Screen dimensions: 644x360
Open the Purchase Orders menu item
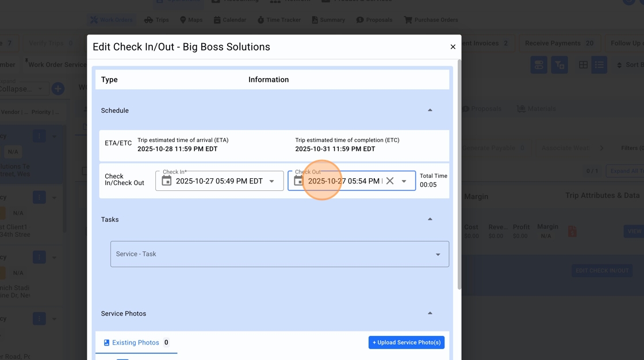click(x=431, y=20)
